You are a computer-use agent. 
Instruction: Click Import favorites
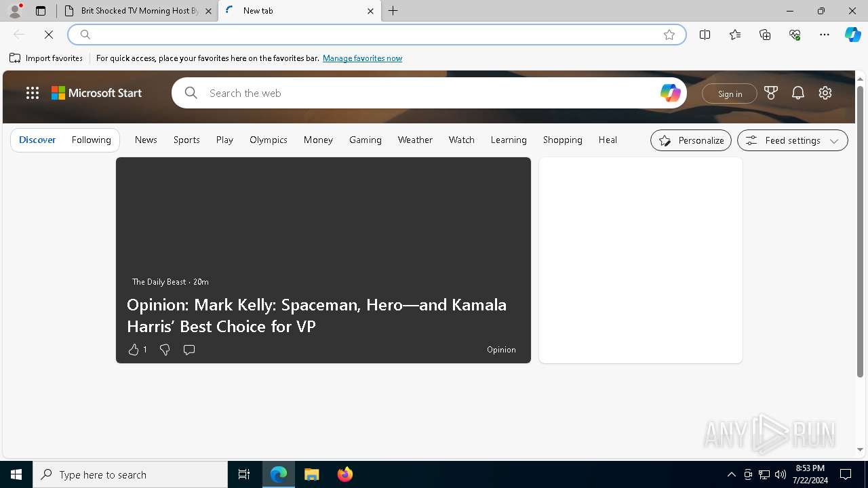(46, 58)
